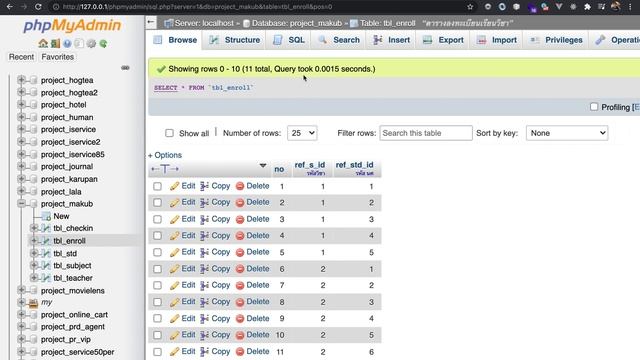640x360 pixels.
Task: Go to phpMyAdmin home icon
Action: pos(43,43)
